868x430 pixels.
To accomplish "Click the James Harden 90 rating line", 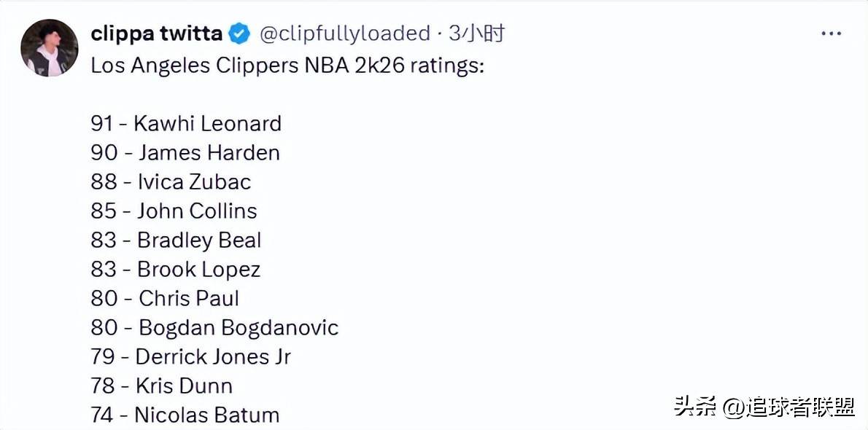I will [x=185, y=152].
